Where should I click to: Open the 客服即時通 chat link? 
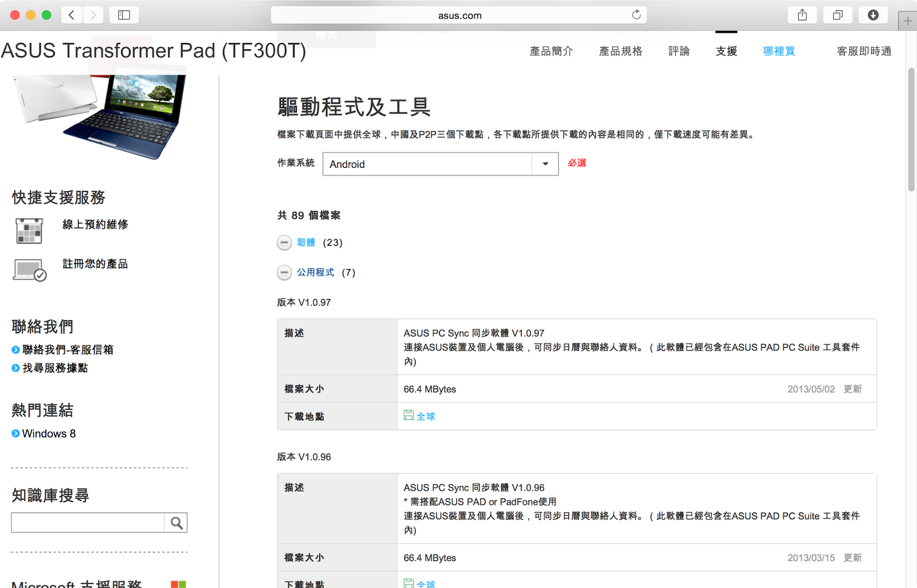[x=864, y=51]
